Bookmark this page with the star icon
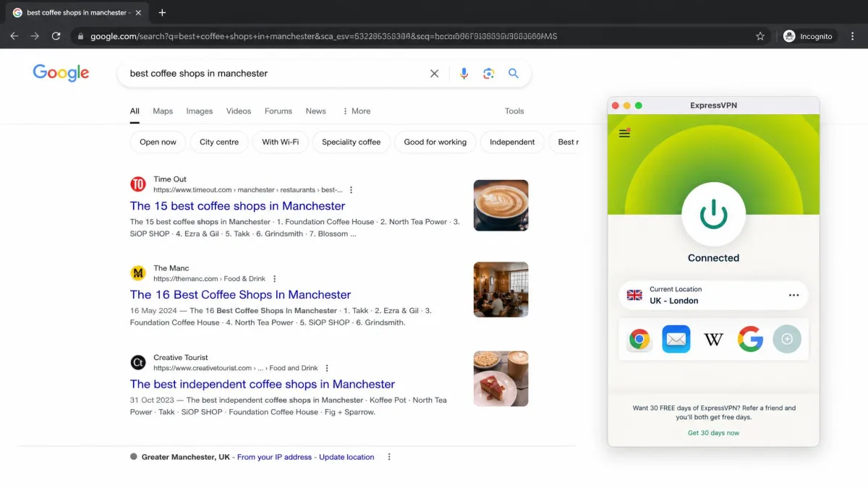 [760, 36]
